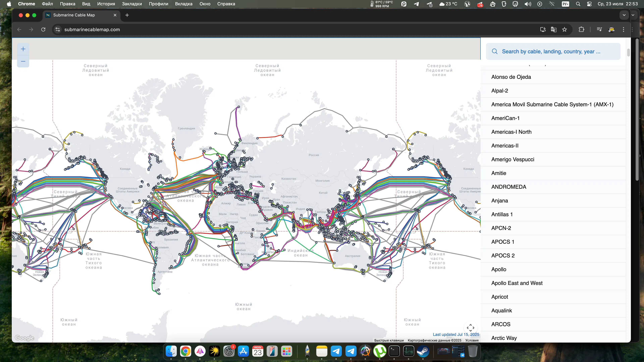Open America Movil Submarine Cable System-1 entry

[x=553, y=104]
